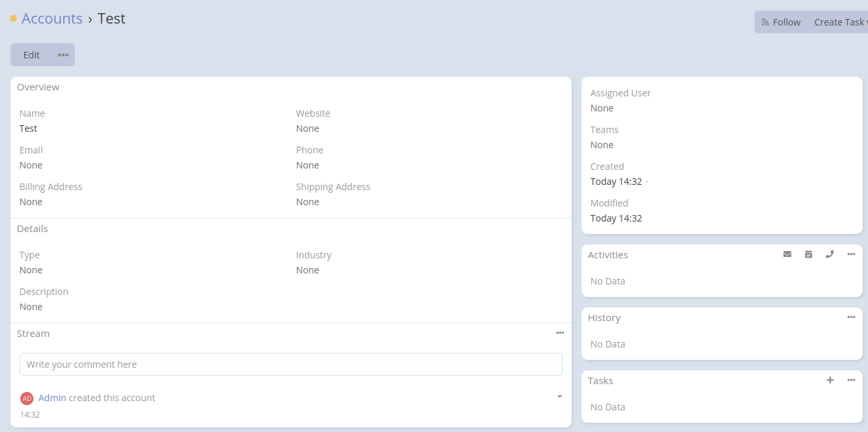Open Tasks panel three-dot menu
This screenshot has height=432, width=868.
tap(851, 380)
